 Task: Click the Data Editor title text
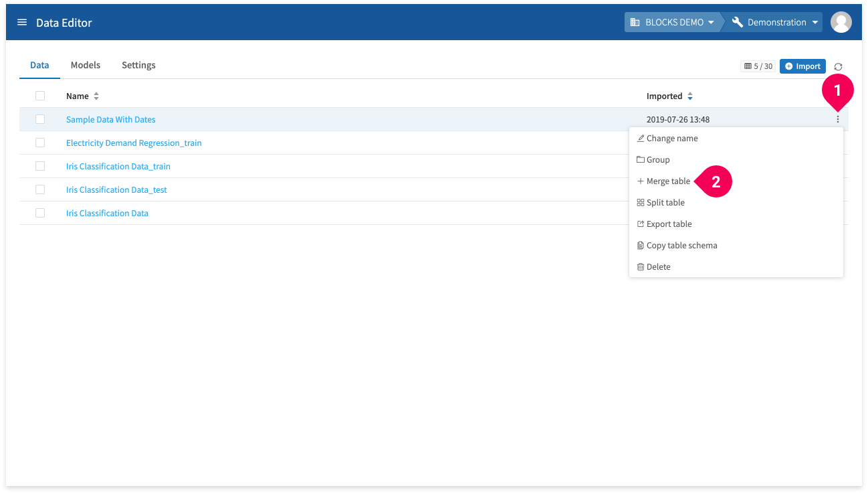click(x=64, y=23)
